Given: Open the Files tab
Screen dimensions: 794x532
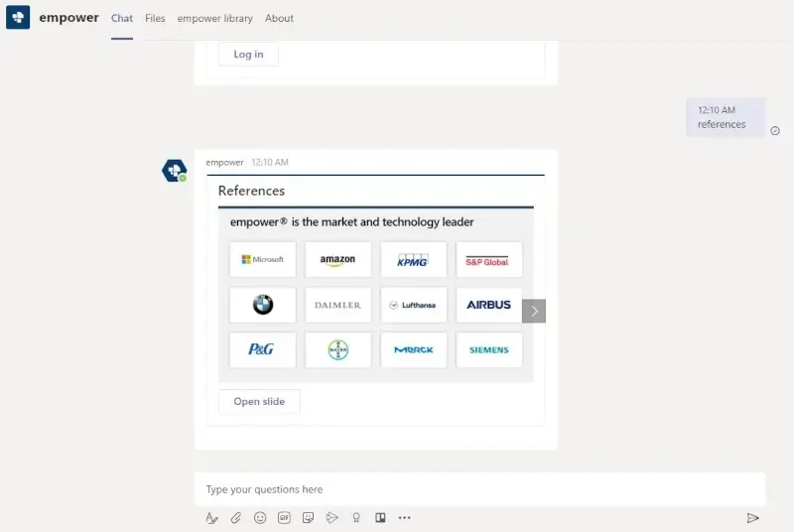Looking at the screenshot, I should coord(155,18).
